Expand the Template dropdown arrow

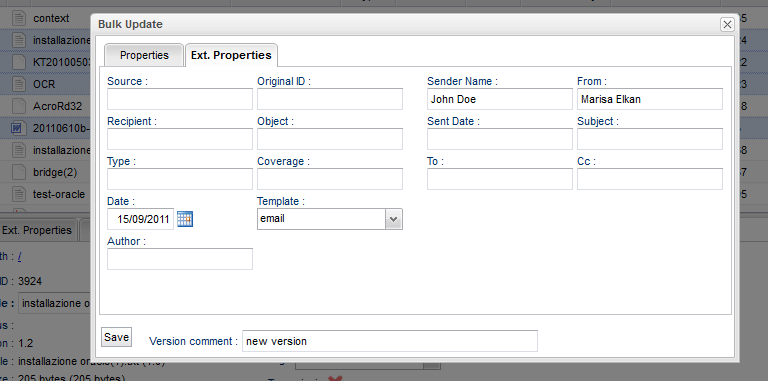pyautogui.click(x=394, y=219)
